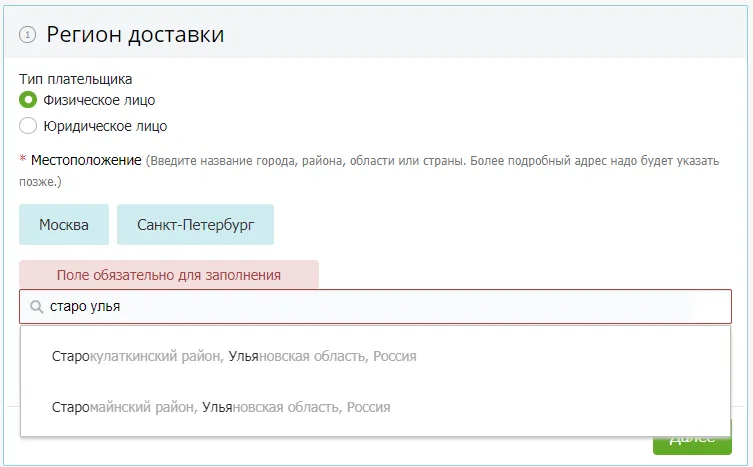
Task: Click the "Регион доставки" section heading
Action: (x=135, y=35)
